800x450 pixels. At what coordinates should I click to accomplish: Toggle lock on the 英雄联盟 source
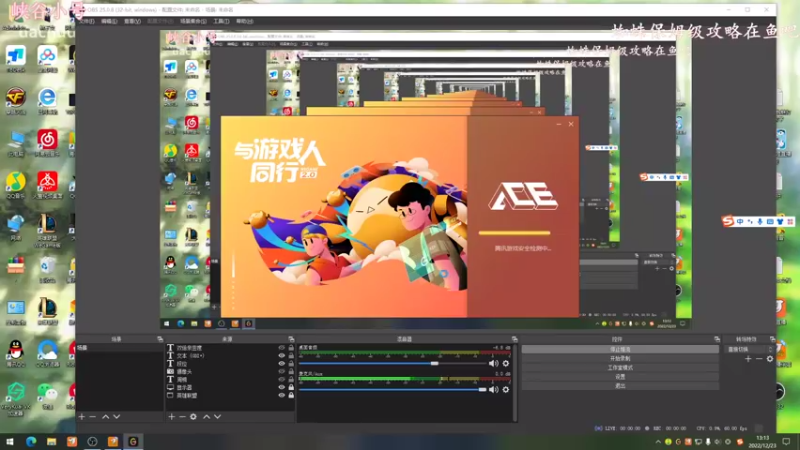291,395
